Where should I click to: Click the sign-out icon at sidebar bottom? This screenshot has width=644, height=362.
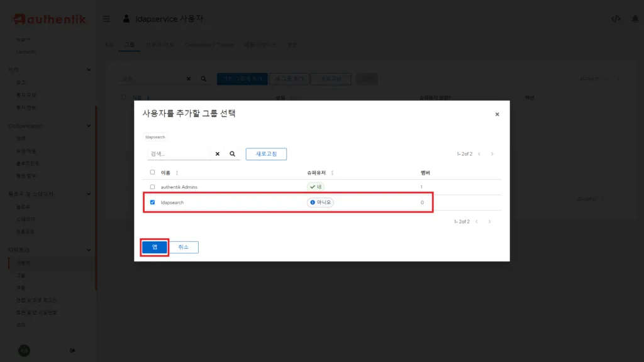pyautogui.click(x=72, y=350)
